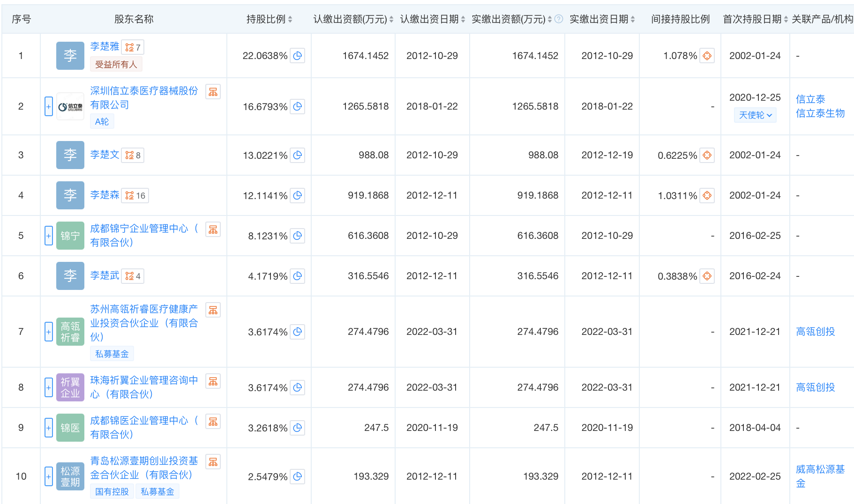This screenshot has height=504, width=854.
Task: Open the 天使轮 funding round dropdown
Action: (755, 115)
